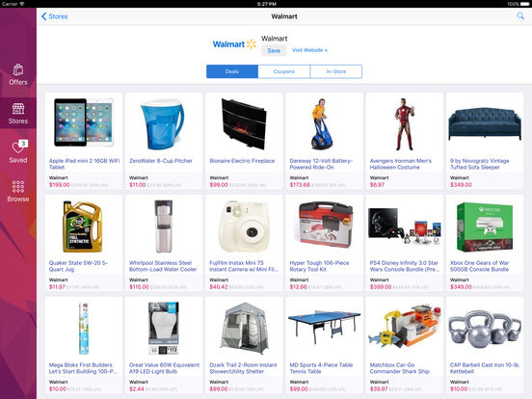The height and width of the screenshot is (399, 532).
Task: Open Apple iPad mini 2 deal
Action: tap(84, 141)
